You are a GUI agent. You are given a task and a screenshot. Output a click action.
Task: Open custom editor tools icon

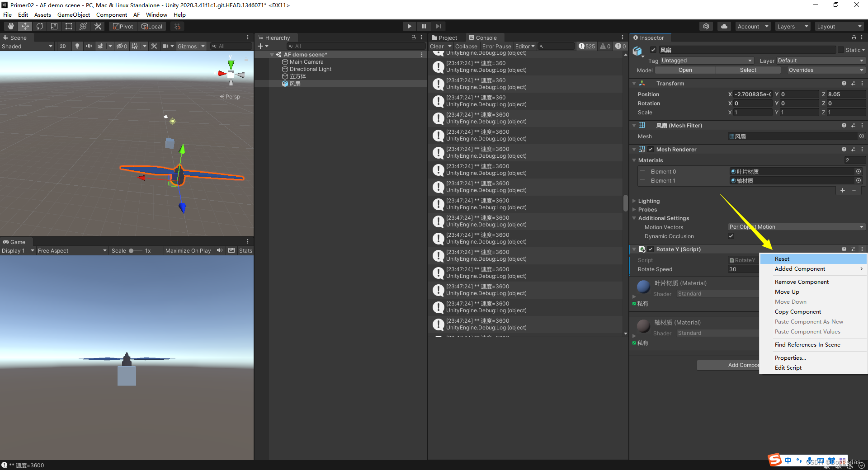(98, 26)
